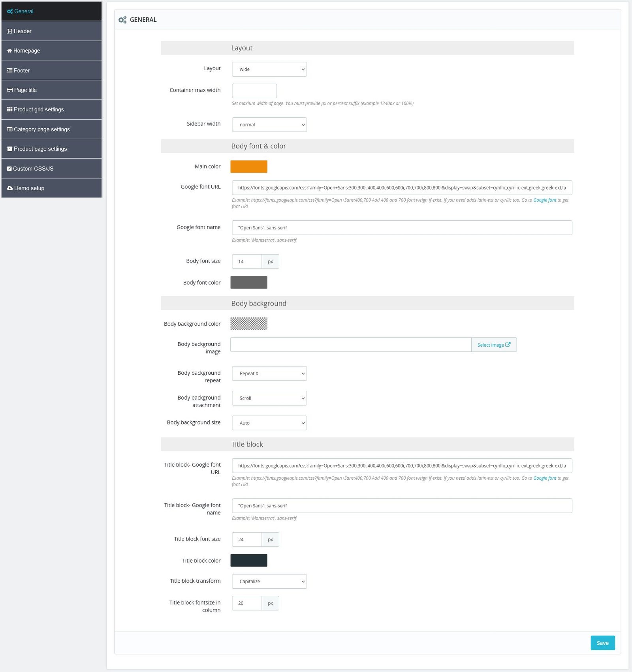Pick the dark Title block color swatch
Screen dimensions: 632x672
[x=249, y=561]
